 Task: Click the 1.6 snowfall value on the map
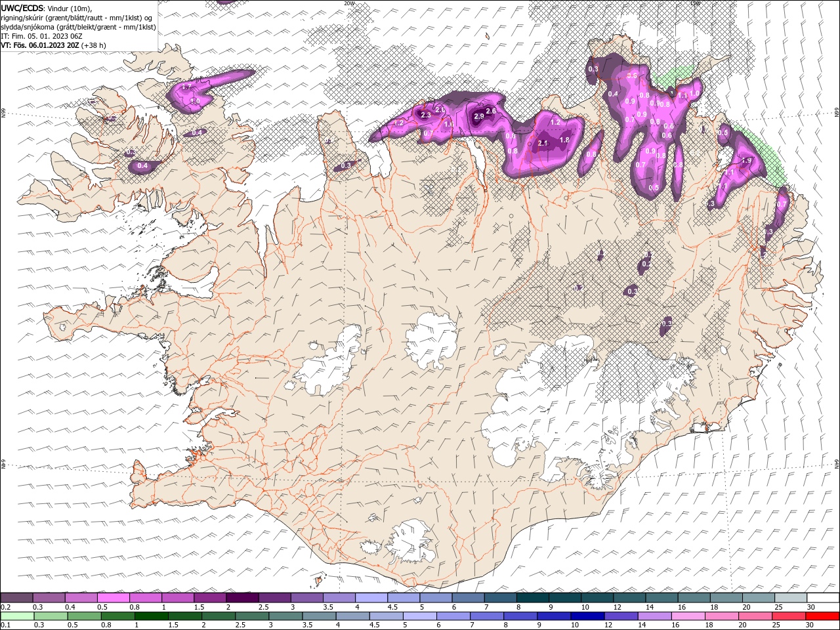tap(449, 124)
